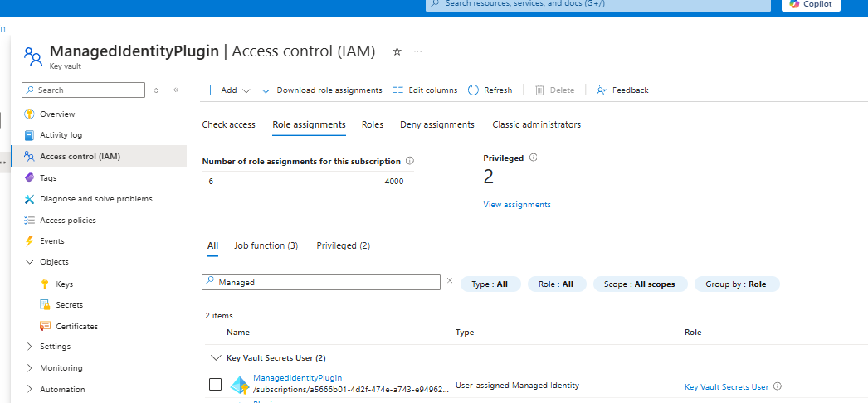Viewport: 868px width, 403px height.
Task: Sort by the Name column header
Action: coord(238,333)
